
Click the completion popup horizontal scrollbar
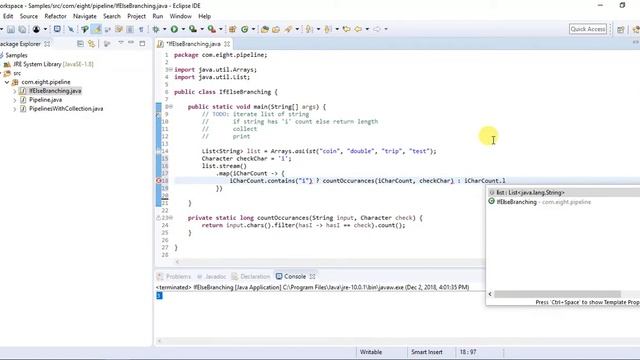558,294
